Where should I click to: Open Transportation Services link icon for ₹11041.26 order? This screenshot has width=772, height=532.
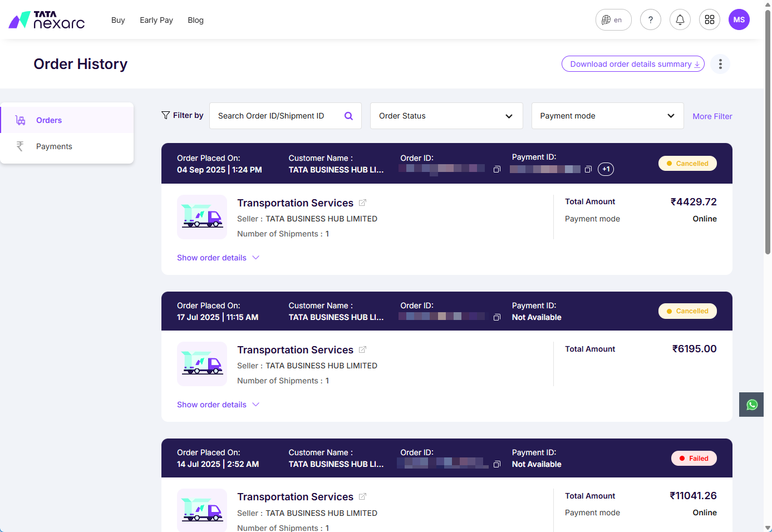pyautogui.click(x=362, y=497)
